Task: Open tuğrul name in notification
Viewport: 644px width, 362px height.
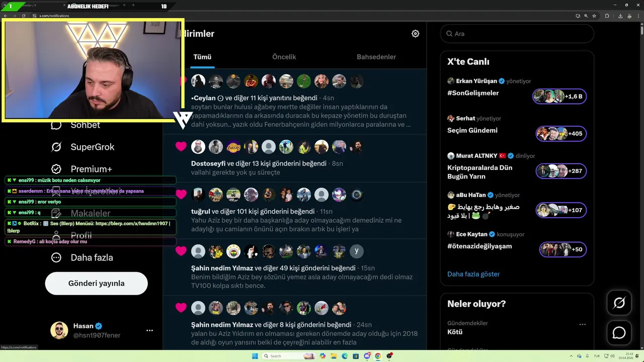Action: [x=200, y=211]
